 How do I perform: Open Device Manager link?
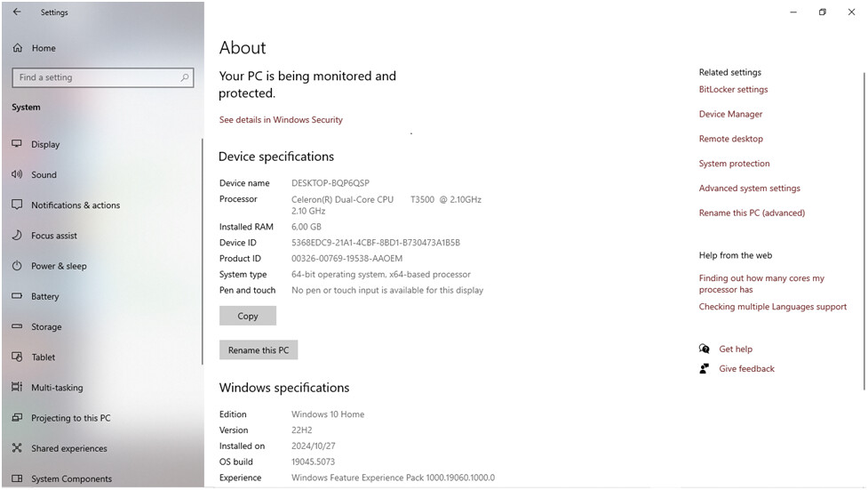pyautogui.click(x=730, y=114)
